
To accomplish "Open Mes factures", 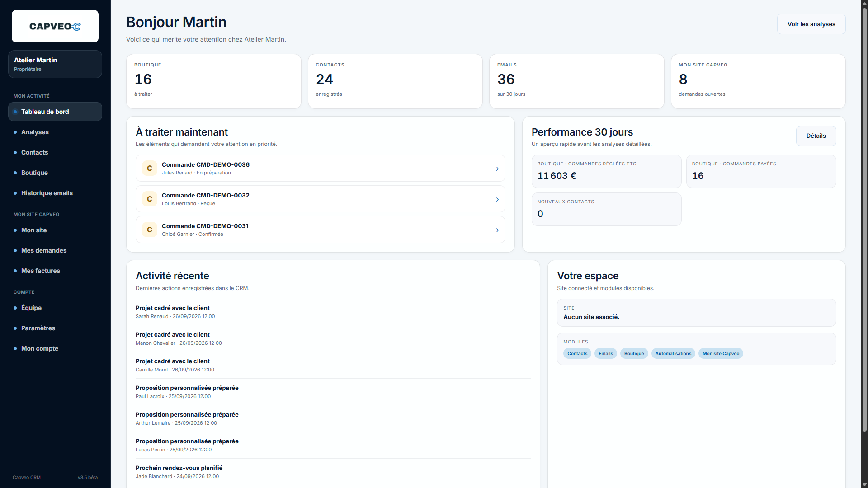I will point(55,271).
